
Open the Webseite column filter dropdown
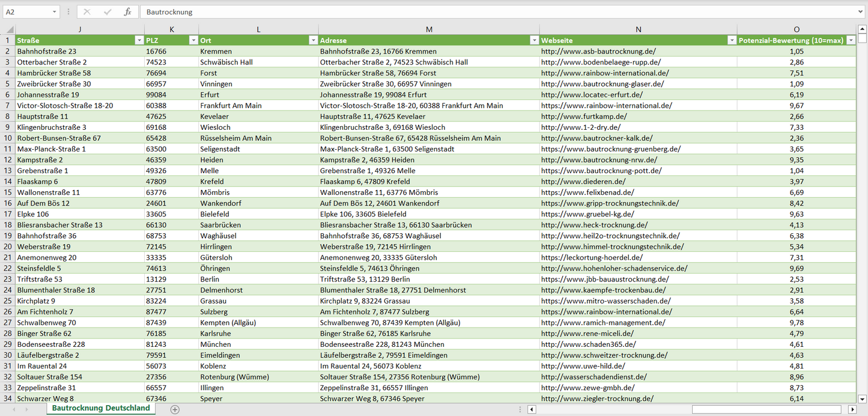[732, 40]
